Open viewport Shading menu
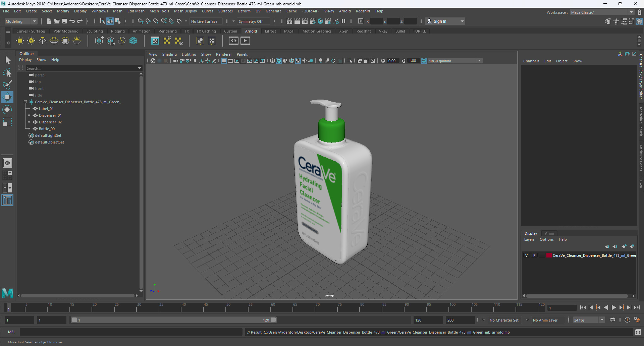The width and height of the screenshot is (644, 346). (169, 54)
